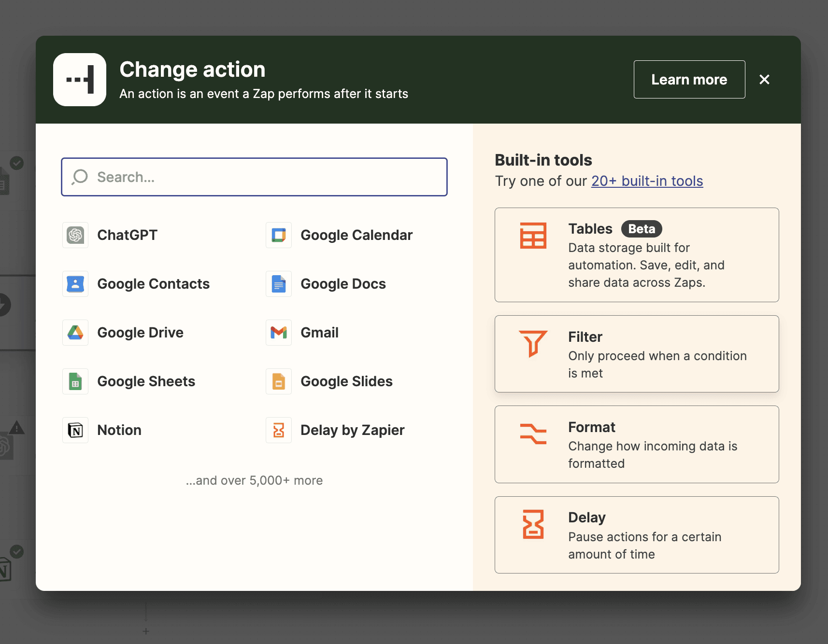Click the Google Sheets icon
Screen dimensions: 828x644
point(75,381)
